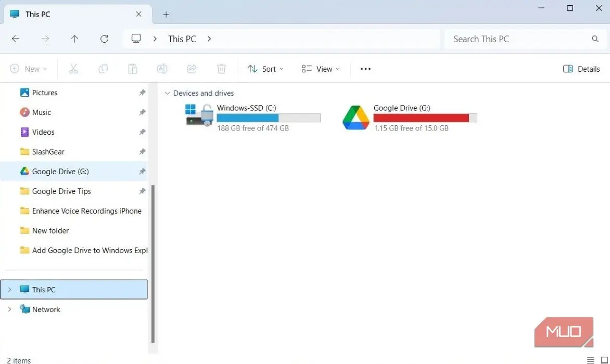This screenshot has width=610, height=364.
Task: Go back with the left arrow
Action: (16, 38)
